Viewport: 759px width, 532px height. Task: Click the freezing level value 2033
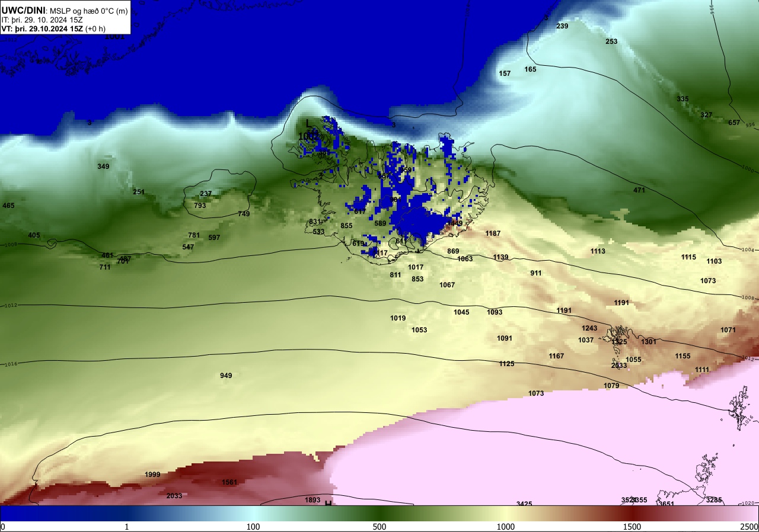174,496
